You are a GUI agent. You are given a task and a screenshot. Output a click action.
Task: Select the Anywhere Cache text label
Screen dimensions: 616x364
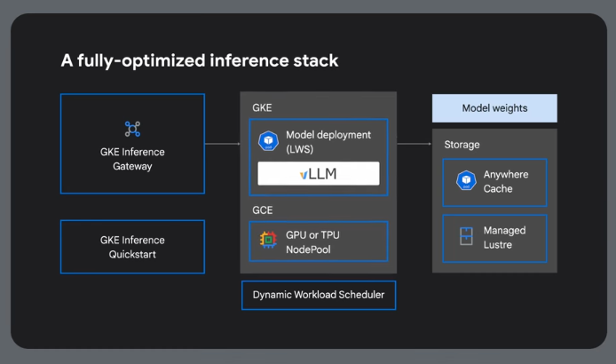504,182
